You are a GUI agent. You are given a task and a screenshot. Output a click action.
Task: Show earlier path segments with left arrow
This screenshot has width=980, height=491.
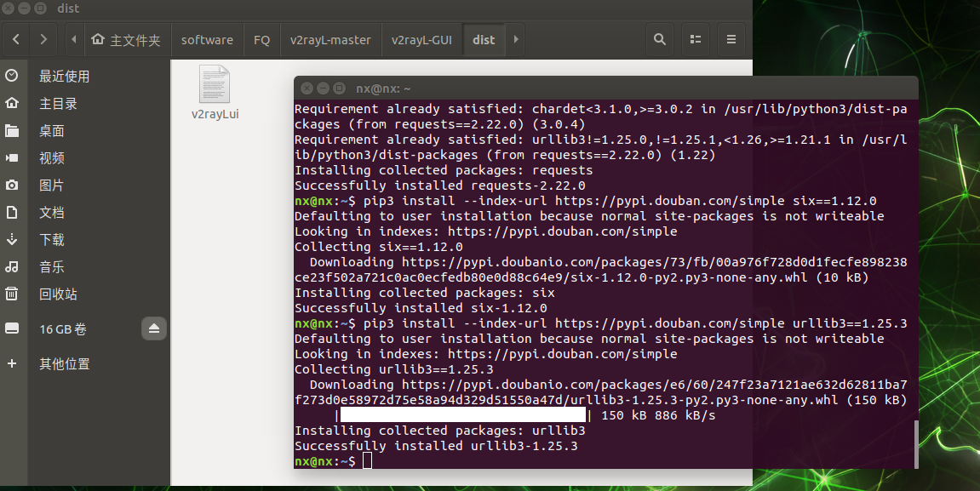click(74, 39)
